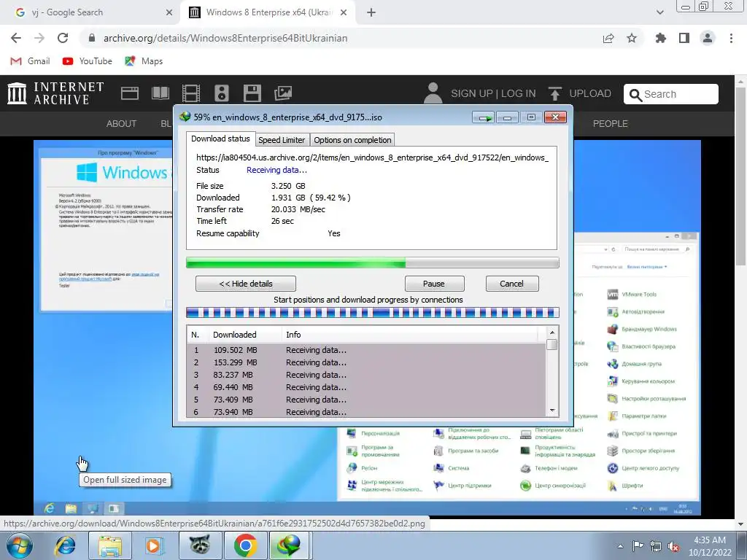Open the Gmail bookmark
Screen dimensions: 747x560
click(x=30, y=61)
